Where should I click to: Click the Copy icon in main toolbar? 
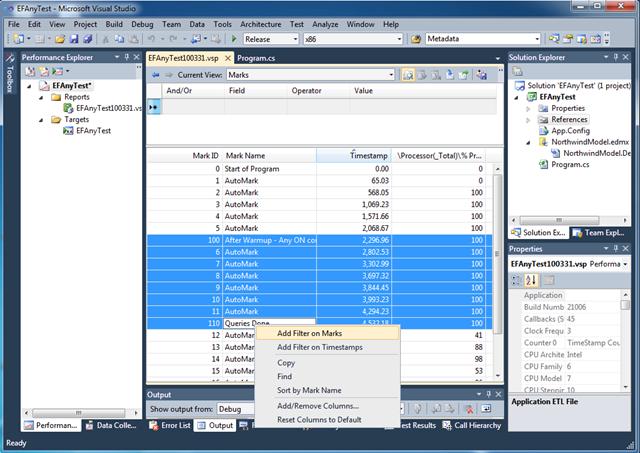(119, 39)
